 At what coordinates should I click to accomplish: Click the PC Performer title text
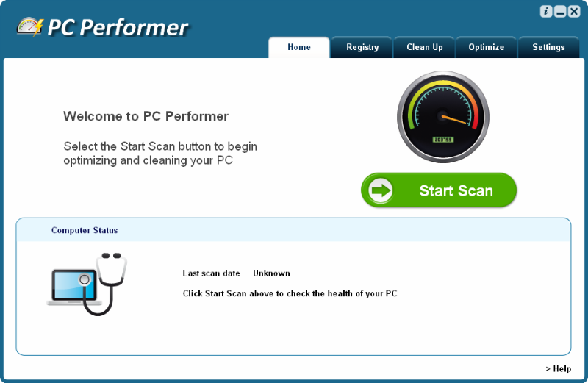[x=118, y=27]
